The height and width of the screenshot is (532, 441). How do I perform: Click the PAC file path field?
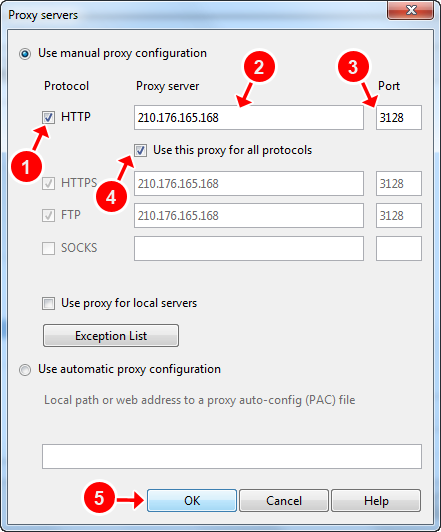coord(232,456)
